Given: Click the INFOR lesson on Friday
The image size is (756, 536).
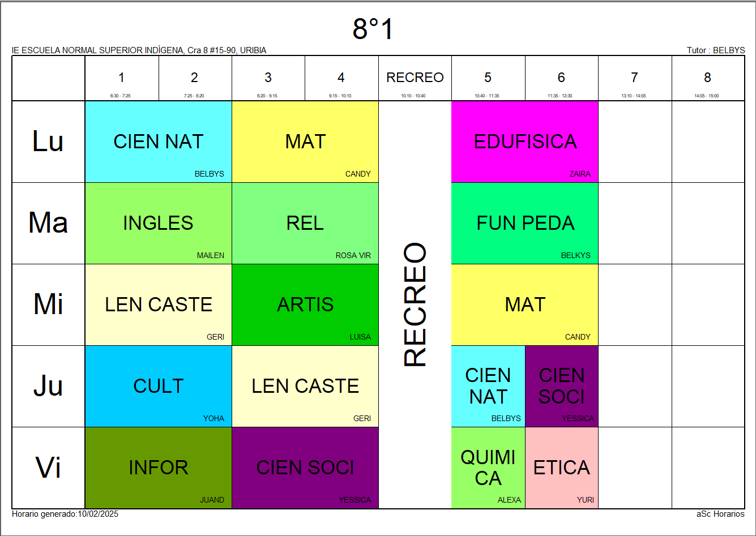Looking at the screenshot, I should pyautogui.click(x=158, y=468).
